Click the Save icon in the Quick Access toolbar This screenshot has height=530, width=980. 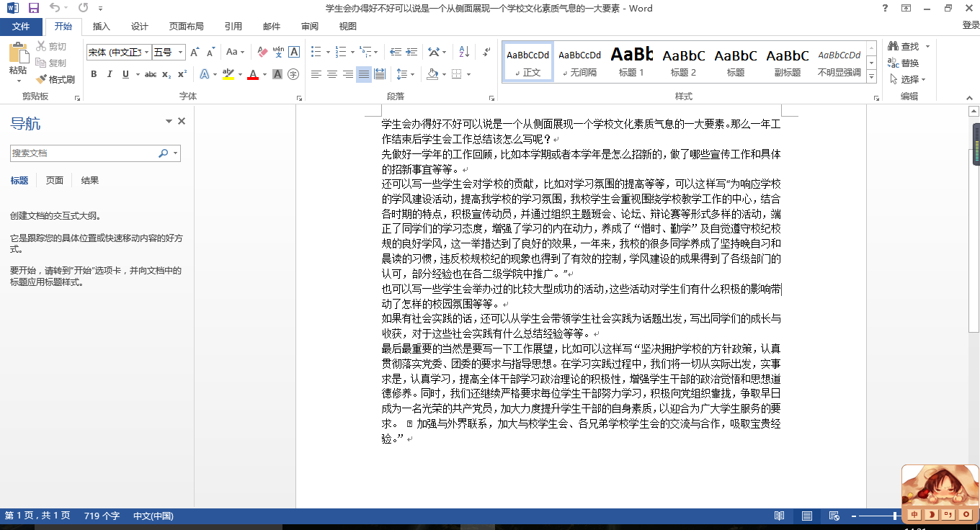(x=34, y=8)
